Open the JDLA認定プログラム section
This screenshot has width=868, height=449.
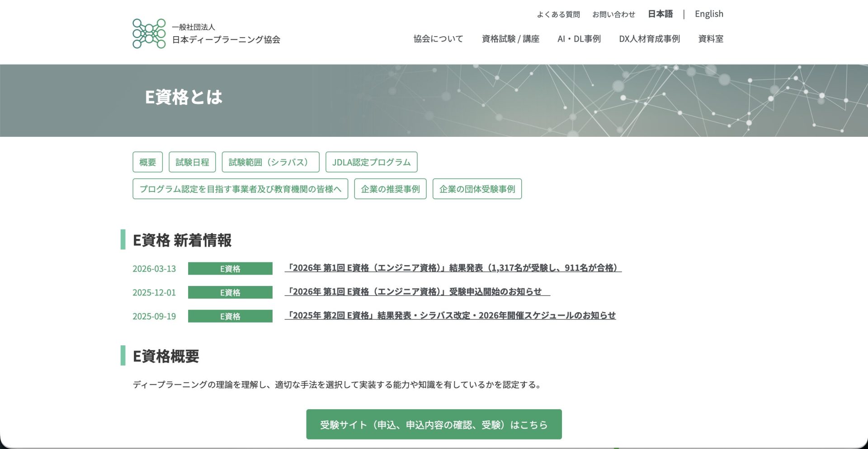[x=371, y=162]
